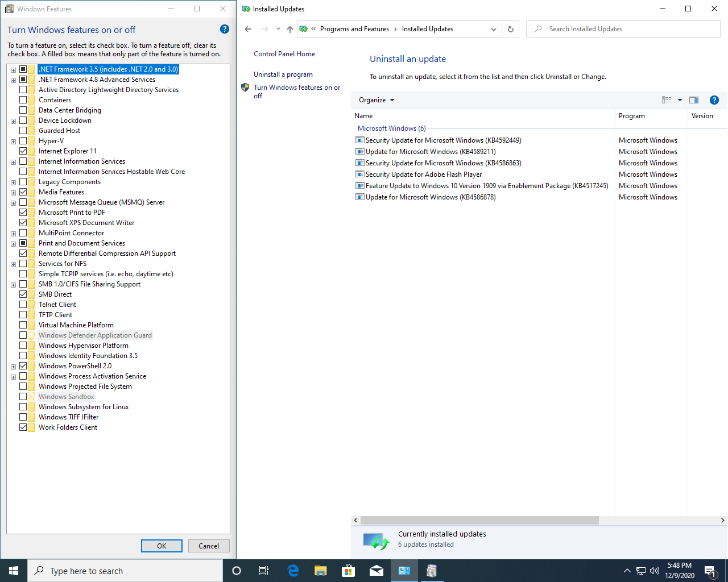Collapse Microsoft Windows (6) group header
Screen dimensions: 728x582
coord(391,128)
